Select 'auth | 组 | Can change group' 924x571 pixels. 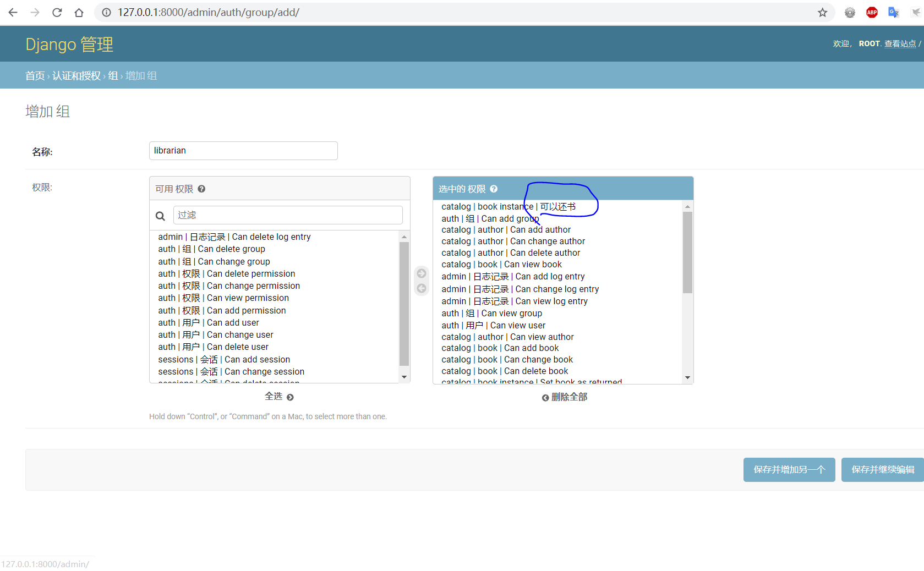click(x=274, y=261)
